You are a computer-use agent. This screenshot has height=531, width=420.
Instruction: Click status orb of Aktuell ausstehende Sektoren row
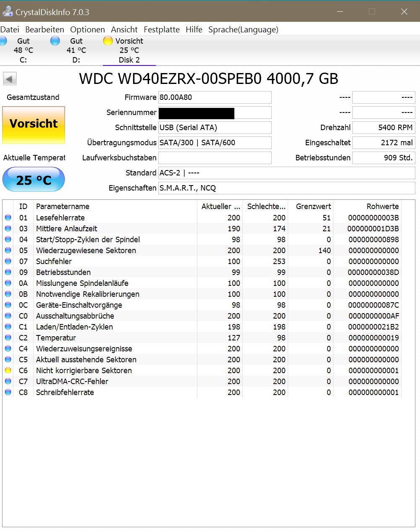click(x=8, y=359)
